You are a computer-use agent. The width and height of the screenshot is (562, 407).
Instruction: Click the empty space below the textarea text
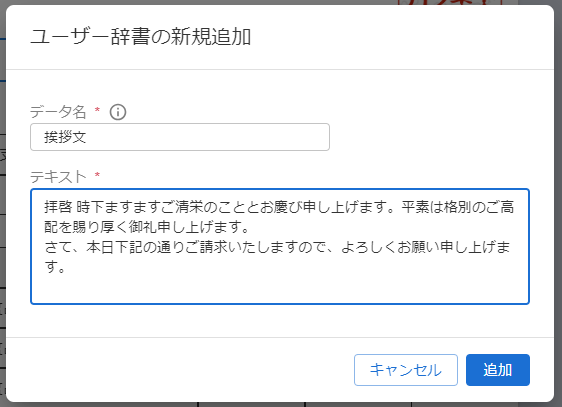(280, 289)
